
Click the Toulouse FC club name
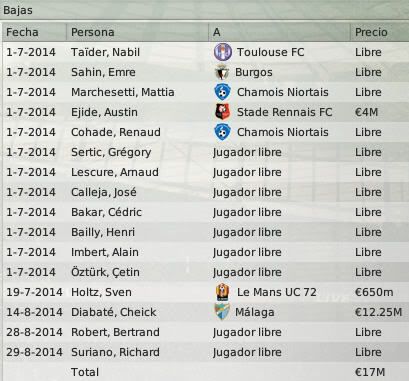271,52
